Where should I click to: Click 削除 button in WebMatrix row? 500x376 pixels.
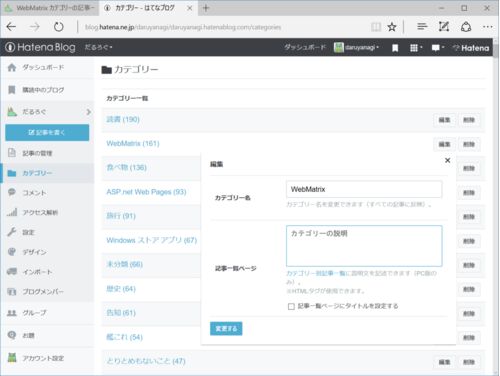469,144
